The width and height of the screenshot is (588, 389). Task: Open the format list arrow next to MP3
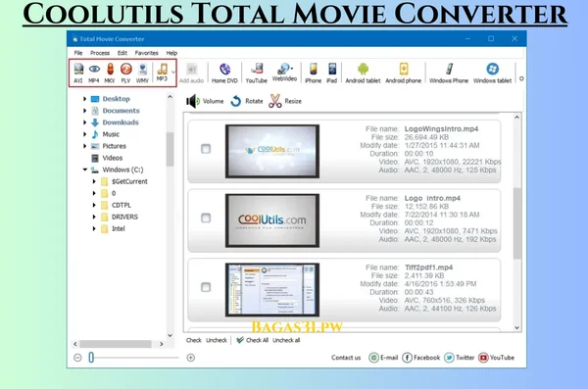173,72
